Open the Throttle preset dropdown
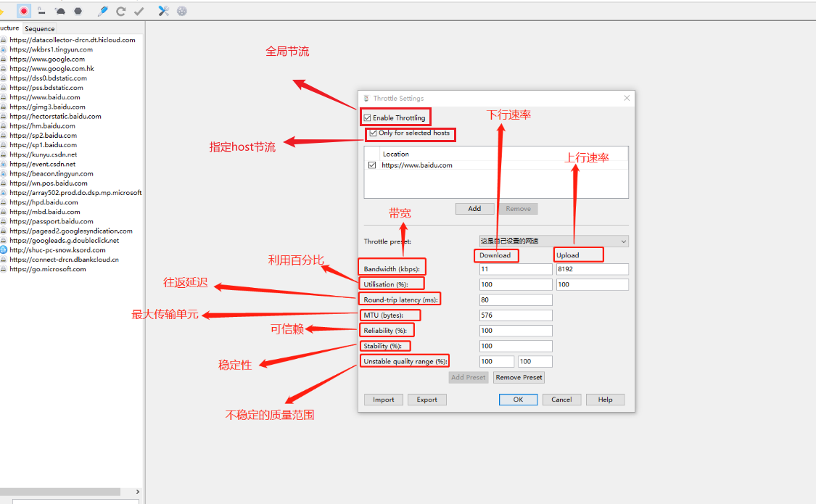The height and width of the screenshot is (504, 816). 553,241
